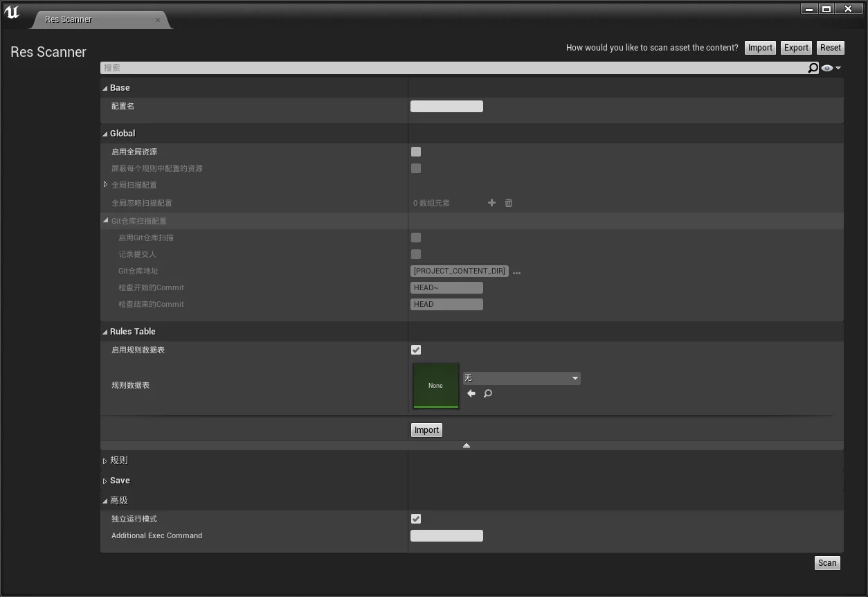Click the 配置名 text input field

click(446, 106)
